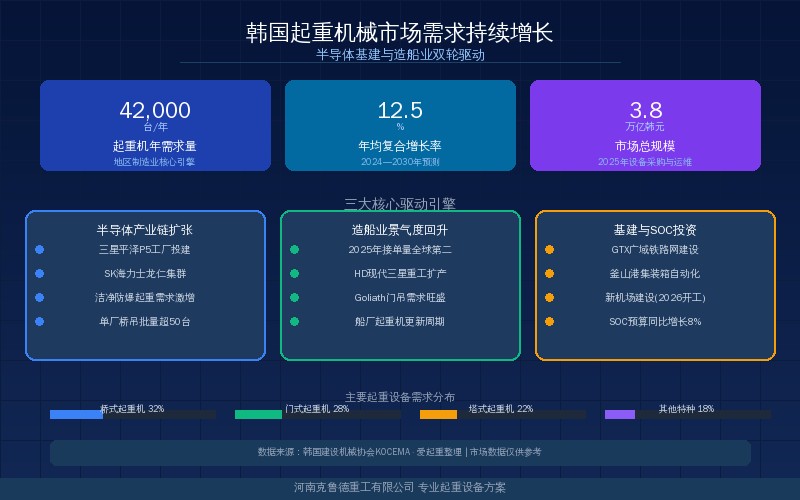
Task: Select the 3.8 market size figure
Action: pos(645,110)
